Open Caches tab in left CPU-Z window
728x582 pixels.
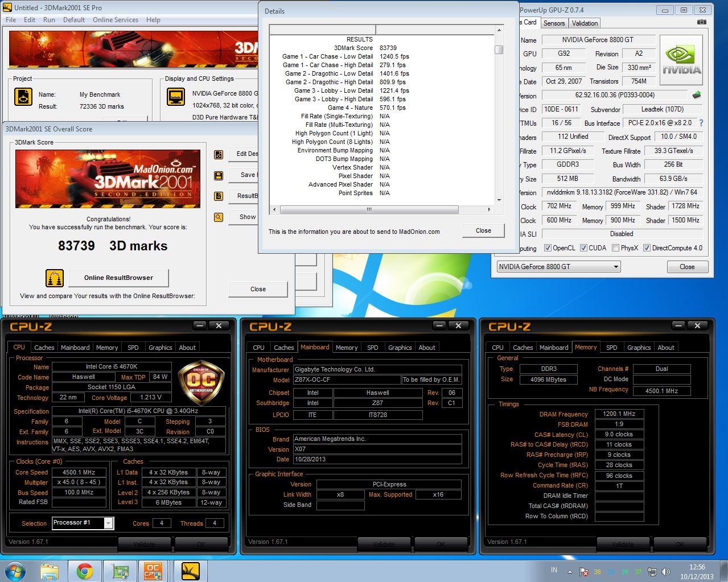tap(44, 348)
